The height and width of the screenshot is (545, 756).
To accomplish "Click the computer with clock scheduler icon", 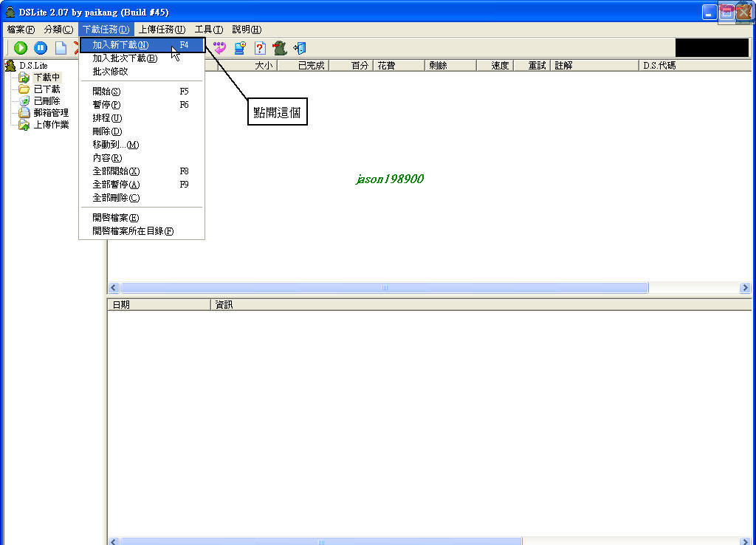I will pyautogui.click(x=240, y=48).
